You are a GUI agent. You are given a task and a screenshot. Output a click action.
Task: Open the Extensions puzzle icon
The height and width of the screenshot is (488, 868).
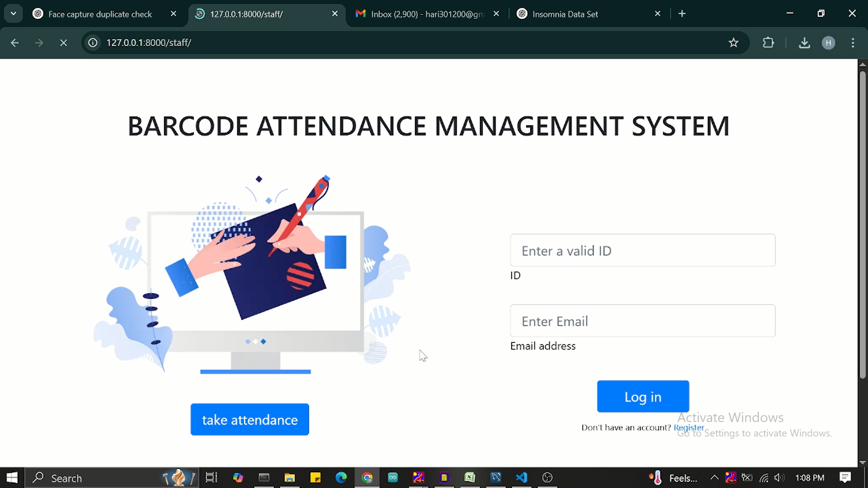(x=768, y=42)
